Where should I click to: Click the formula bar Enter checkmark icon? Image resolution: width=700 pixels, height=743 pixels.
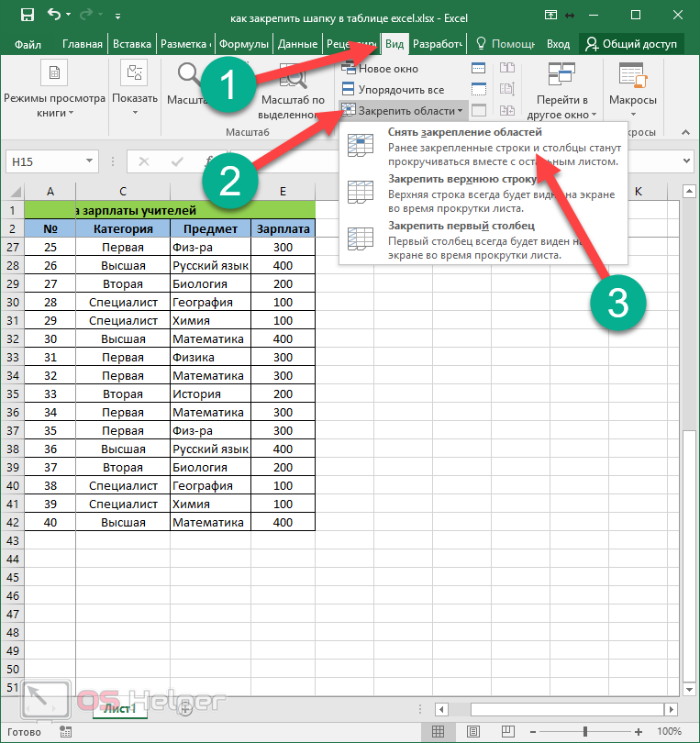[177, 162]
